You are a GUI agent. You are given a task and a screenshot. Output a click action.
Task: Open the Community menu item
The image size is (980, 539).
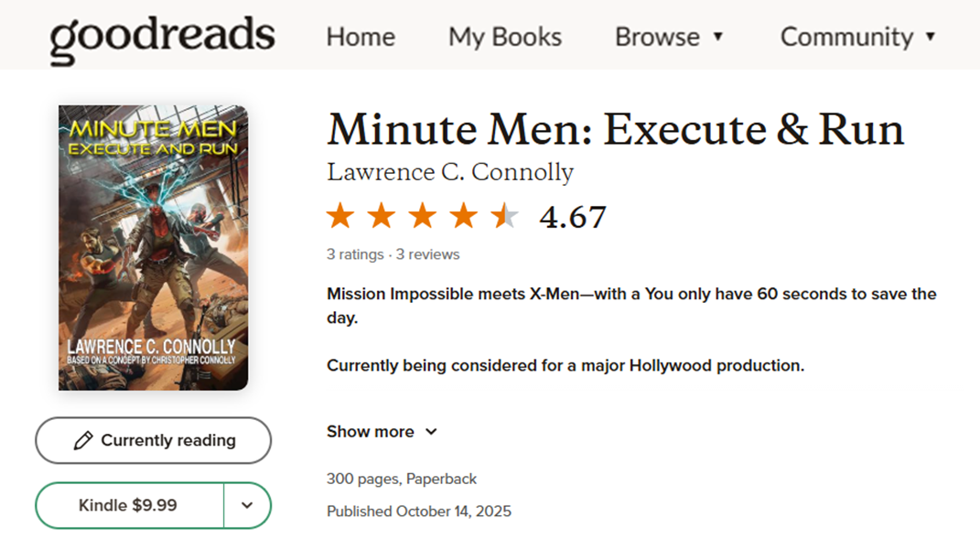coord(847,37)
